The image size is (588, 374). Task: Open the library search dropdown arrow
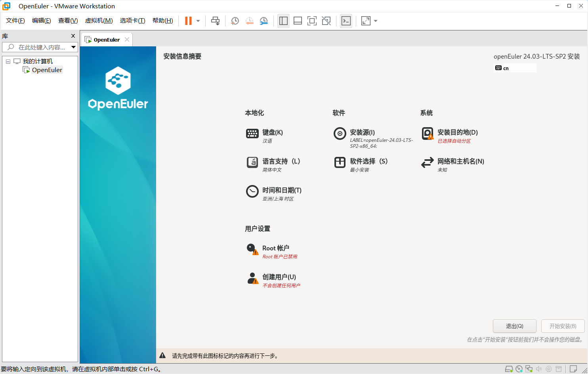(73, 47)
